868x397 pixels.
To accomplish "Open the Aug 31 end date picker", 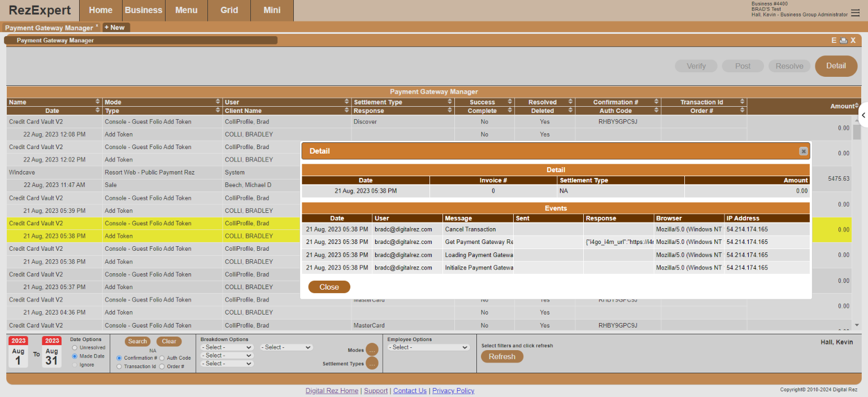I will coord(52,352).
